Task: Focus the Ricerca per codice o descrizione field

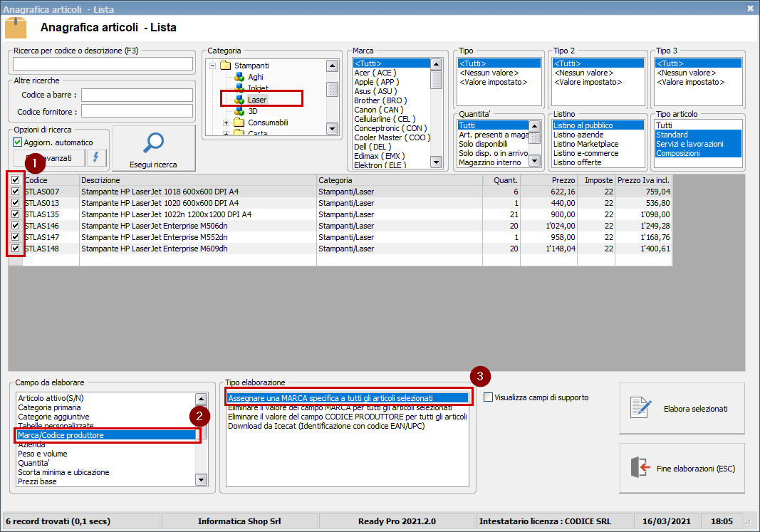Action: coord(103,64)
